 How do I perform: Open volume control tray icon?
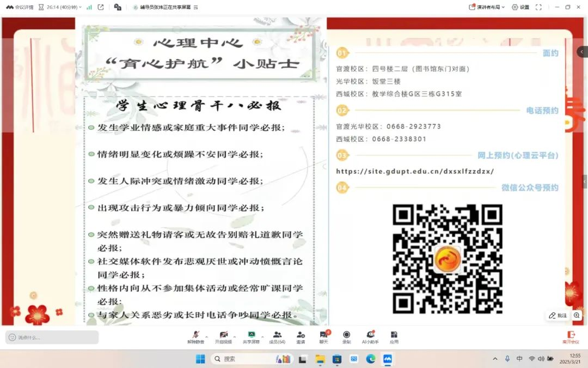[541, 359]
